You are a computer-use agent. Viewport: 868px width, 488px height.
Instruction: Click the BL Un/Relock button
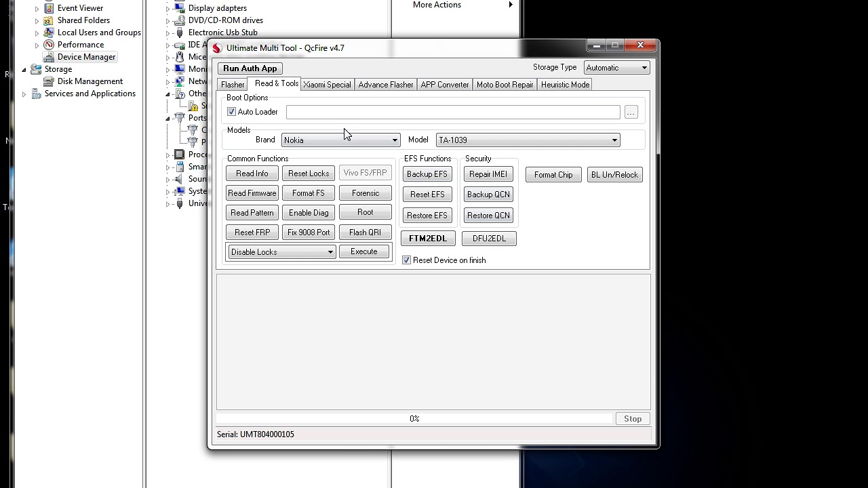coord(614,175)
